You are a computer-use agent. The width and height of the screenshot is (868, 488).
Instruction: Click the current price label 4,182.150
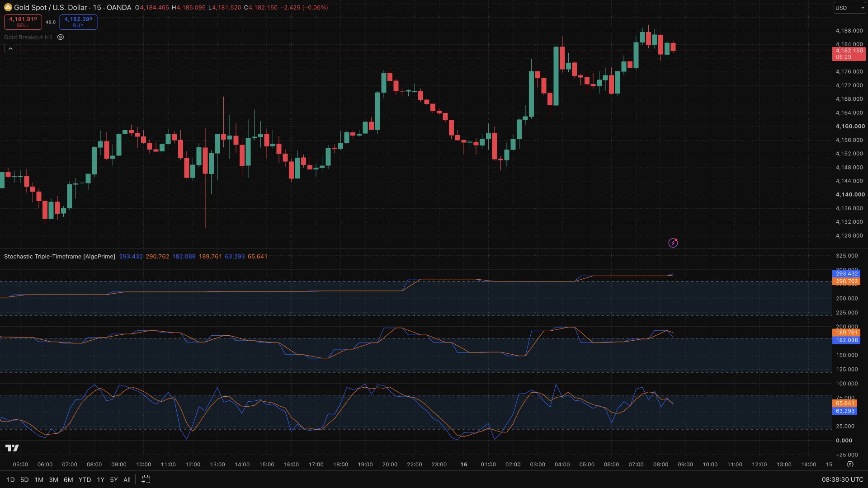pyautogui.click(x=849, y=53)
